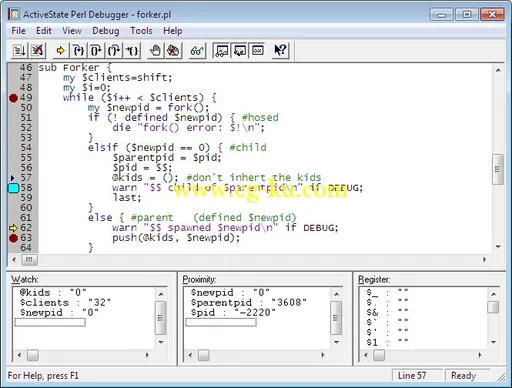This screenshot has width=512, height=388.
Task: Select the $& entry in Register panel
Action: [x=387, y=313]
